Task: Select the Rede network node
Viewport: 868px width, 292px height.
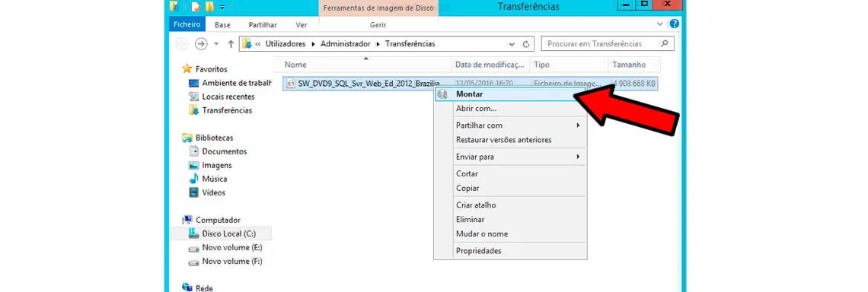Action: 204,288
